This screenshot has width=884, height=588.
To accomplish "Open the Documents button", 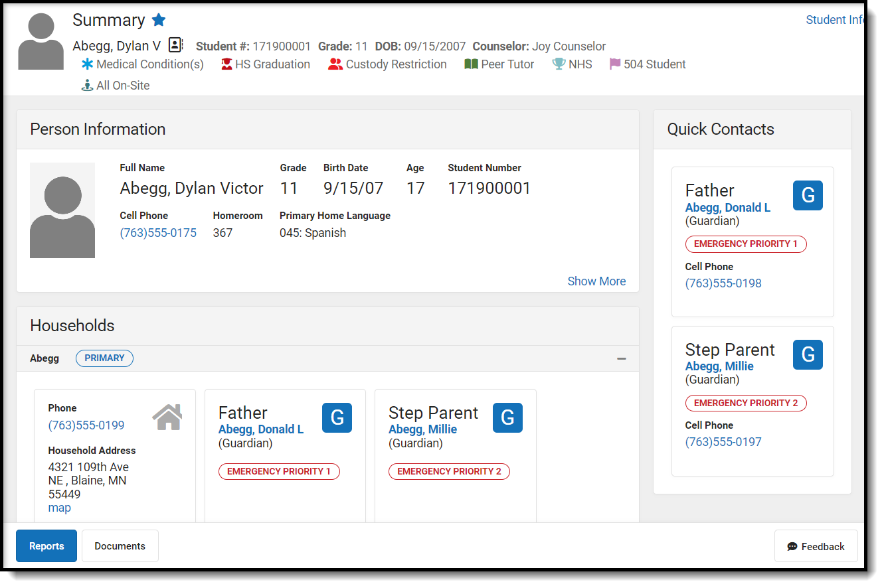I will pyautogui.click(x=120, y=546).
